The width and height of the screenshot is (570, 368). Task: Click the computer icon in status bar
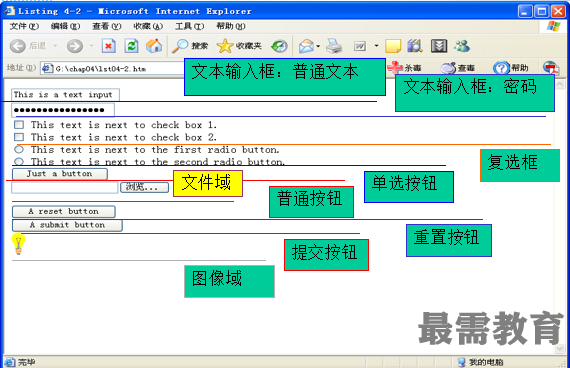[x=462, y=362]
